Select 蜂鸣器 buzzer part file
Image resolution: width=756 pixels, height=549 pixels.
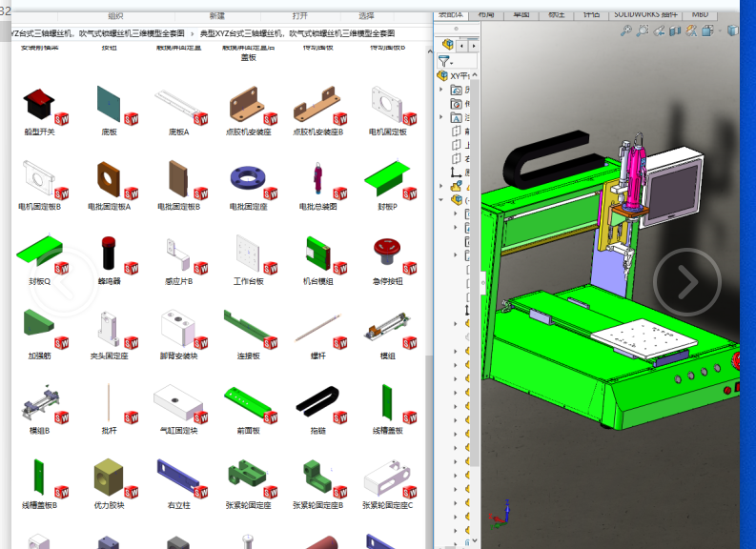click(x=109, y=261)
